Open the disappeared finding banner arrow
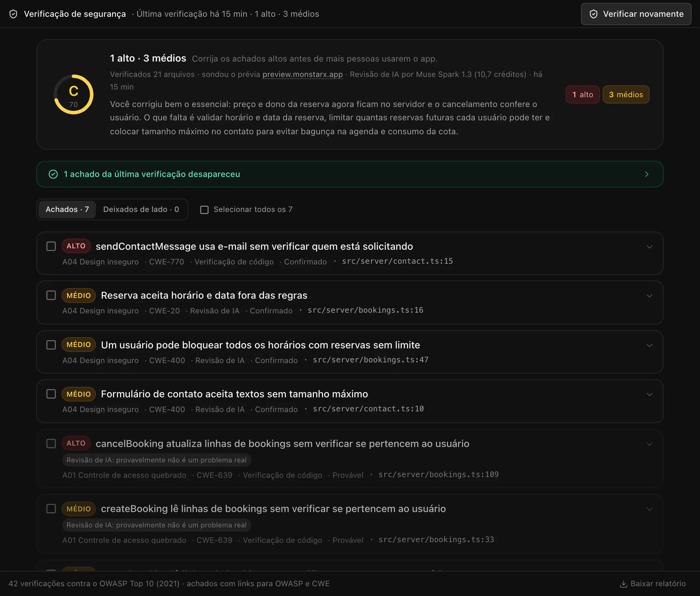Viewport: 700px width, 596px height. [647, 174]
